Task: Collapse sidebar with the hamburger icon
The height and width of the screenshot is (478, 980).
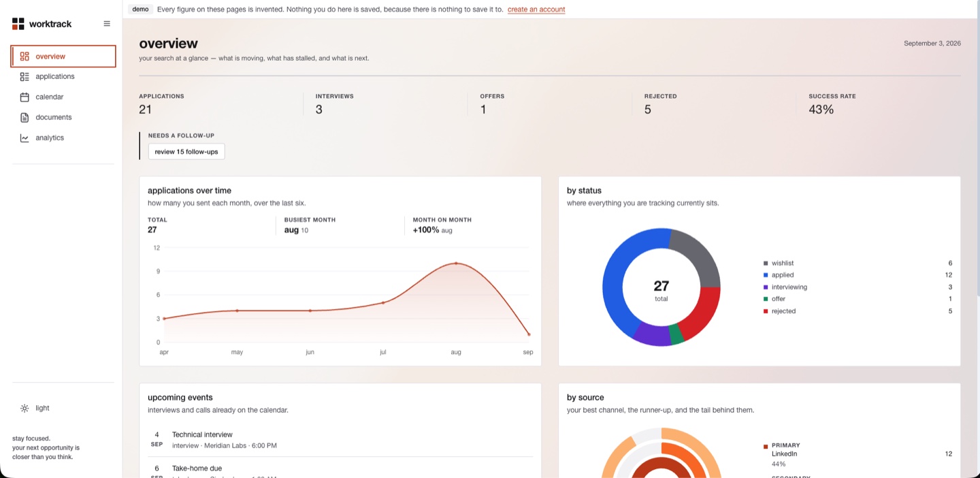Action: click(x=107, y=24)
